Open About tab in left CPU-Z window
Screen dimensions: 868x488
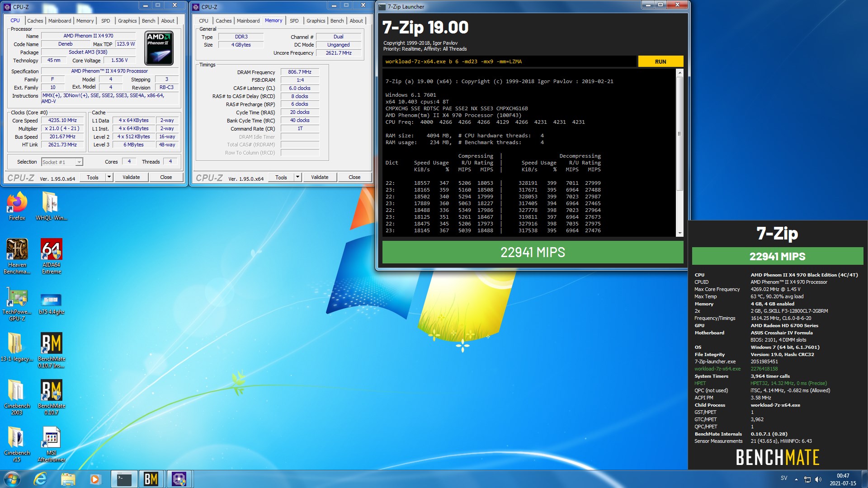point(168,21)
